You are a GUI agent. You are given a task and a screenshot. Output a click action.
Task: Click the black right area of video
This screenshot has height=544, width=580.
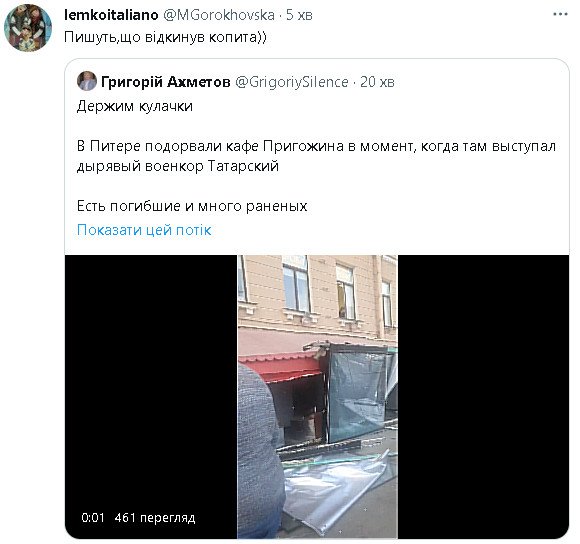[483, 396]
